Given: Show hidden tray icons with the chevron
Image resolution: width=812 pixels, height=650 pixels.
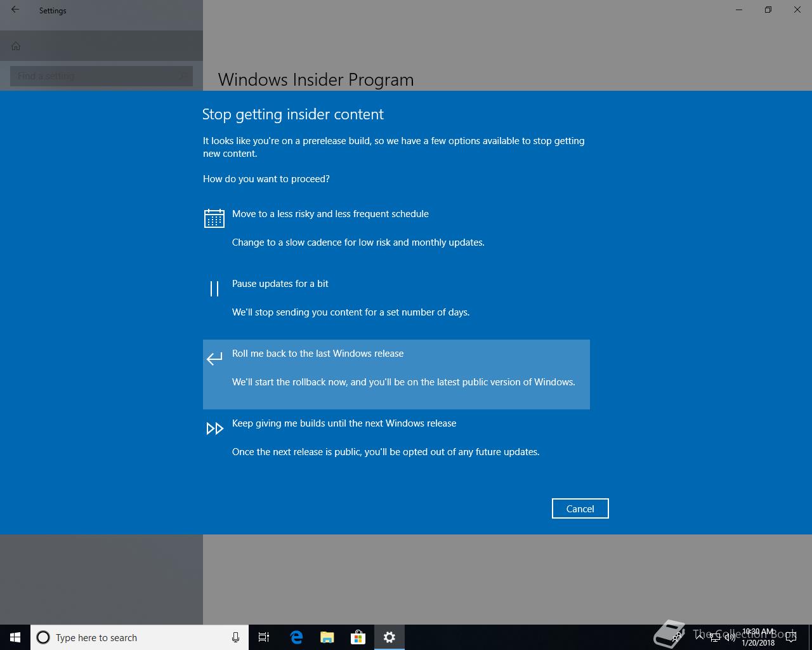Looking at the screenshot, I should click(700, 637).
